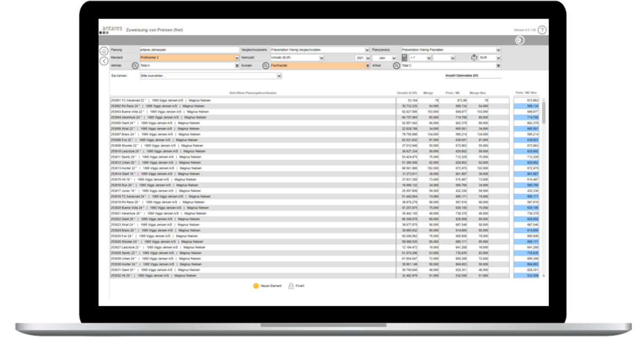Select row '253004 Adventure 24'
The height and width of the screenshot is (337, 644).
coord(253,117)
